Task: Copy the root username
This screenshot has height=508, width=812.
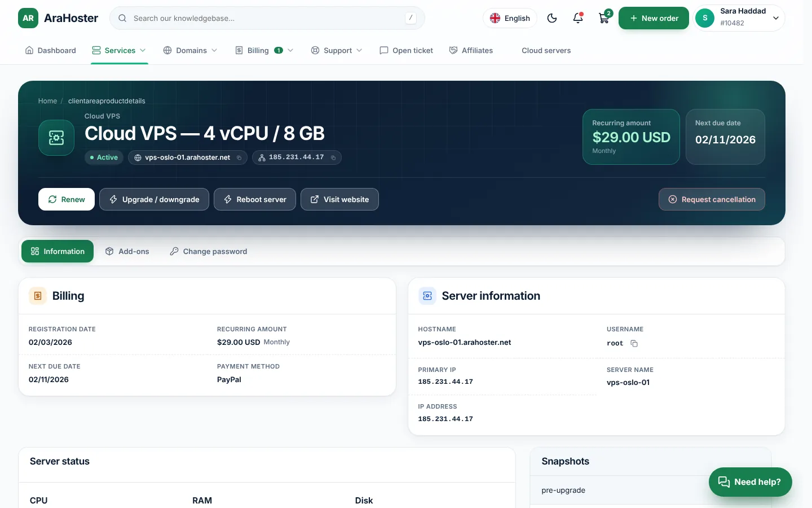Action: pos(634,343)
